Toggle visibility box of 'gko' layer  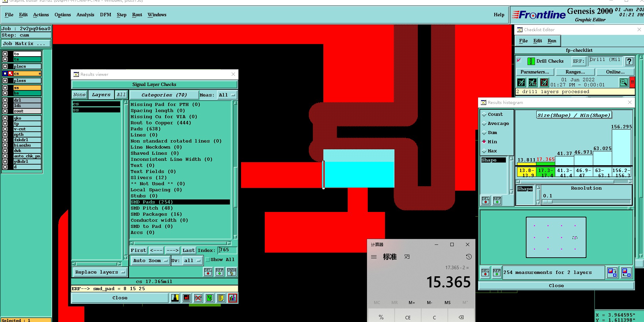click(5, 118)
